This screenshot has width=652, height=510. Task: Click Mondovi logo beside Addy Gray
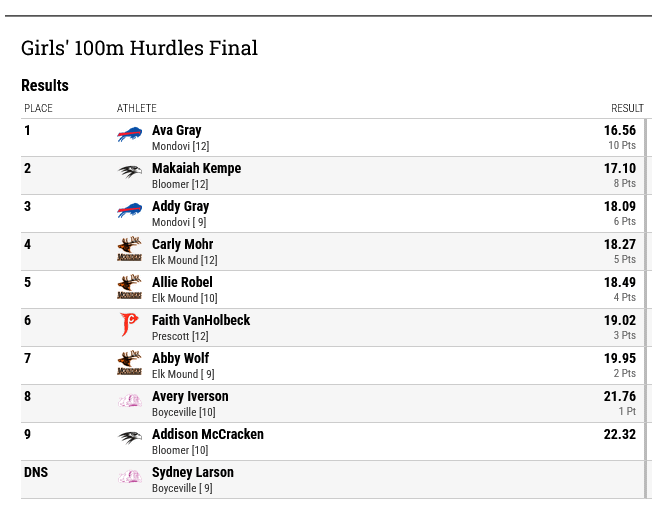tap(129, 210)
